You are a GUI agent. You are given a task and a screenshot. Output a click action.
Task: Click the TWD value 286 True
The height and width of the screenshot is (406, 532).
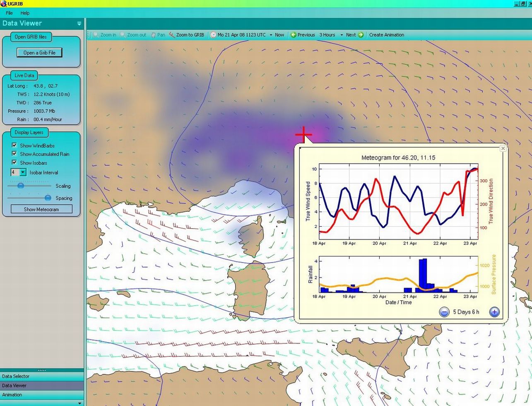coord(43,103)
